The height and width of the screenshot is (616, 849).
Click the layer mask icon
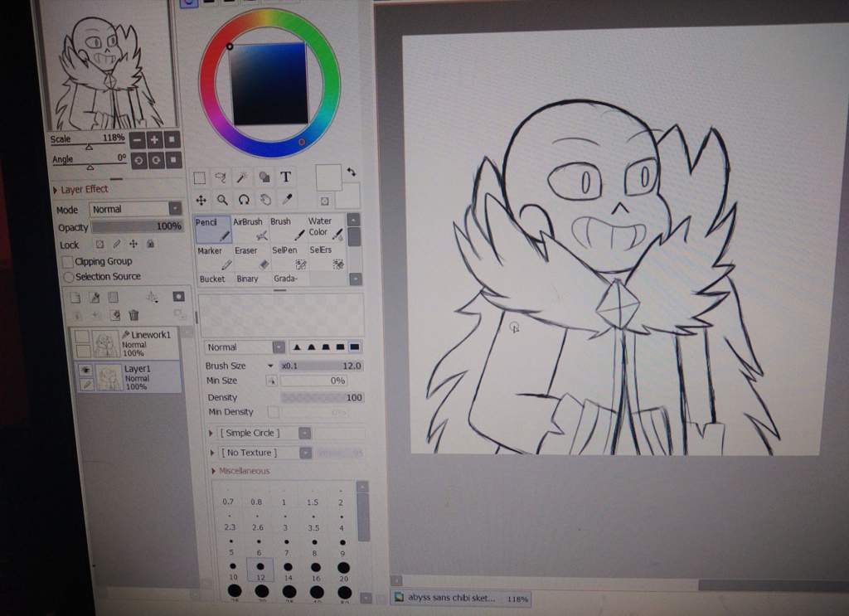coord(178,296)
